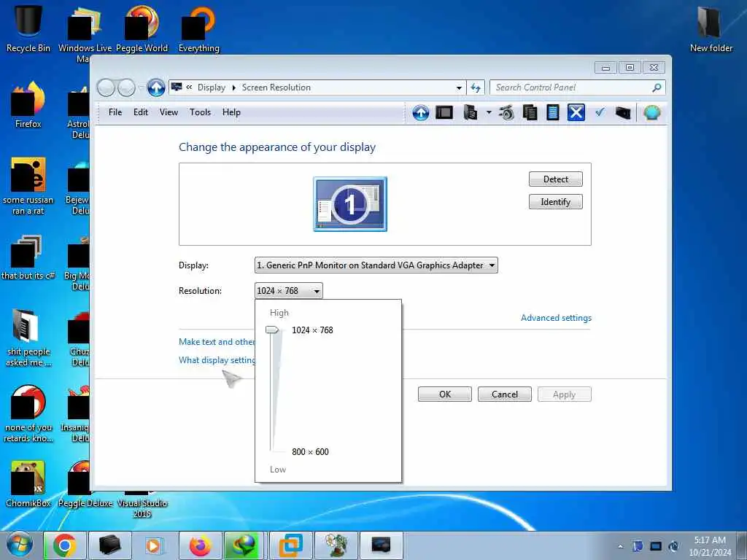The image size is (747, 560).
Task: Click the monitor tray icon
Action: (656, 546)
